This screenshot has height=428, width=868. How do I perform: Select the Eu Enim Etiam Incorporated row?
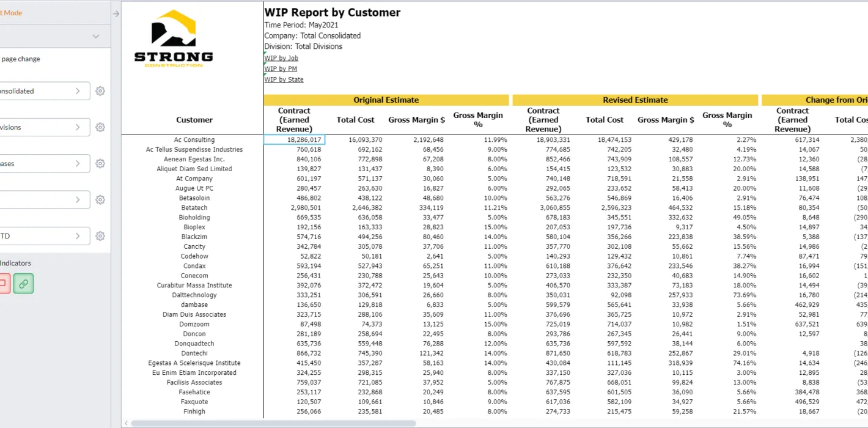[194, 372]
